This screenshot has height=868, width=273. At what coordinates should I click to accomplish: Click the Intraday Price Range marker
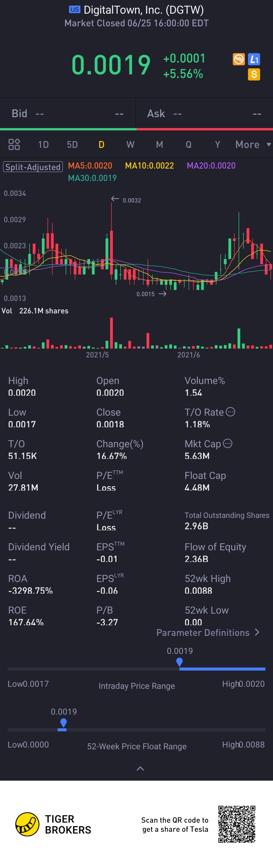tap(179, 662)
